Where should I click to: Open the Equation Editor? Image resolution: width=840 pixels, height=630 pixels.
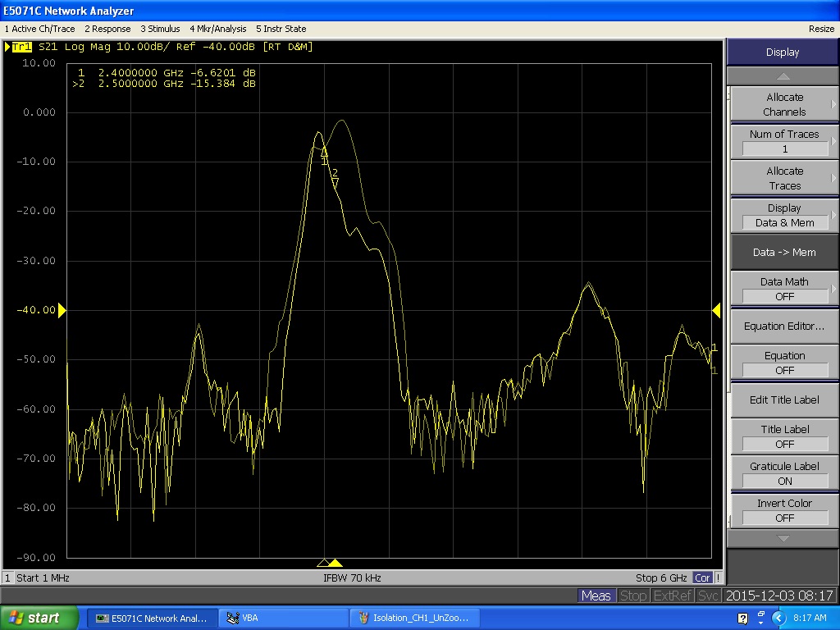(784, 326)
